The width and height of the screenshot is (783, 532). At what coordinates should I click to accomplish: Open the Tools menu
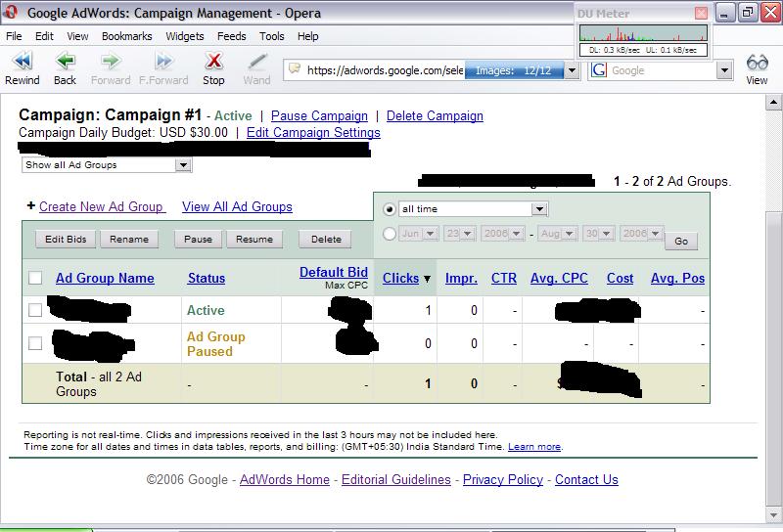[272, 36]
